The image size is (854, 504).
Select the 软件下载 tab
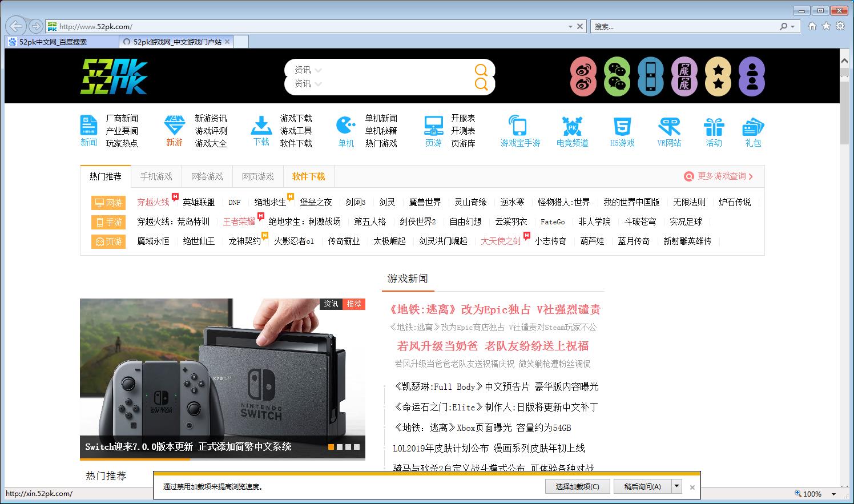(x=308, y=177)
